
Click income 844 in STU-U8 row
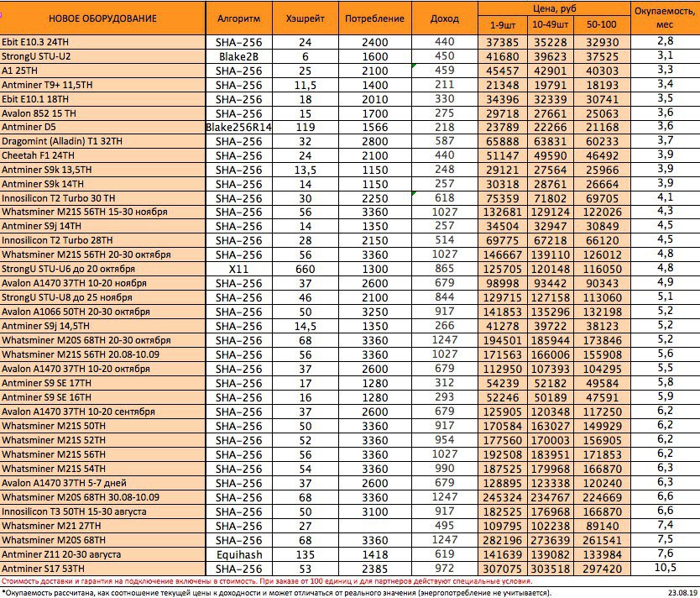coord(445,297)
